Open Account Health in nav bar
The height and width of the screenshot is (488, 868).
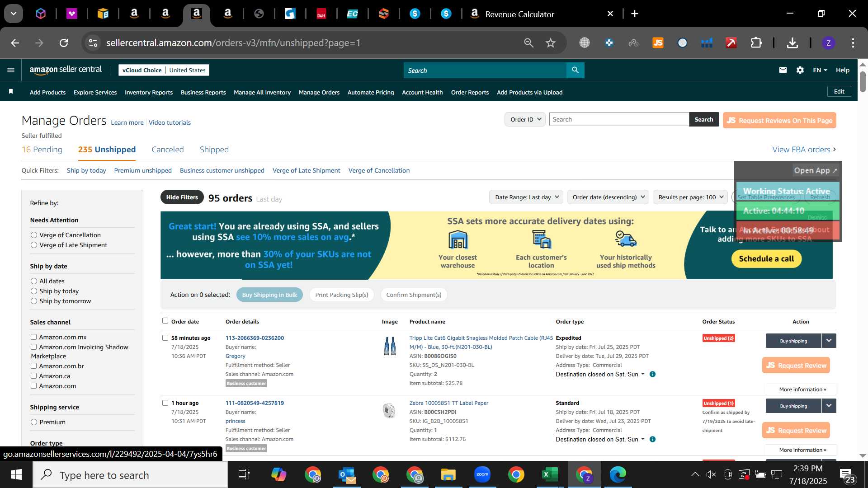pos(422,92)
